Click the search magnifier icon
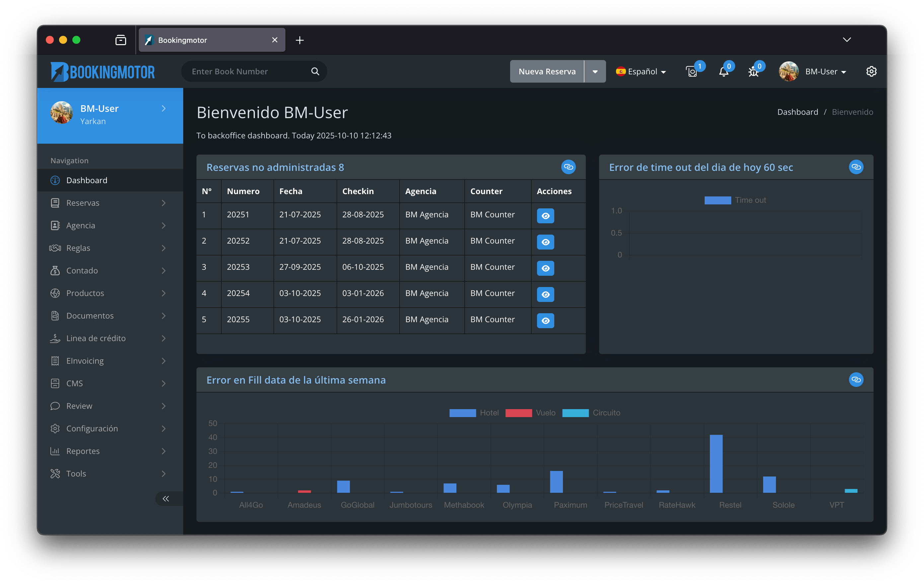 click(315, 71)
